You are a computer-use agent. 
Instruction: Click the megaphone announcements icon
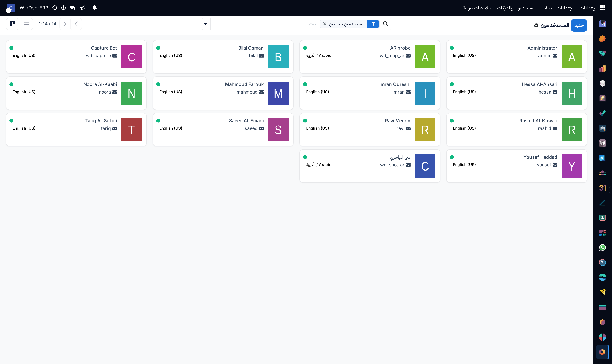click(83, 8)
